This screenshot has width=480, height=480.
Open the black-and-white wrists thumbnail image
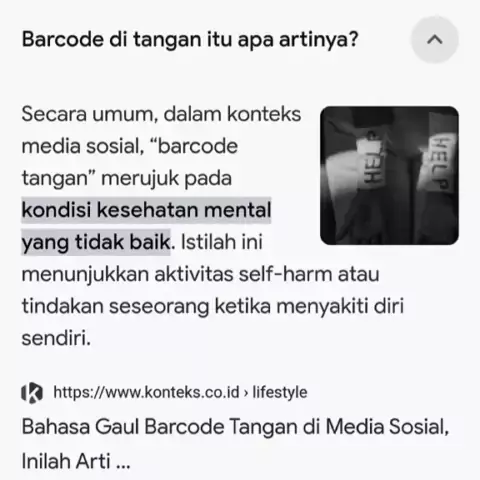click(x=389, y=175)
